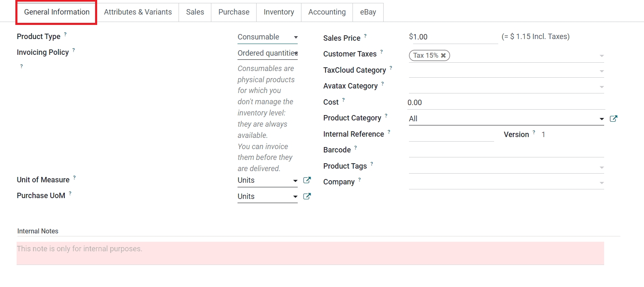Viewport: 644px width, 287px height.
Task: Go to the eBay tab
Action: 368,12
